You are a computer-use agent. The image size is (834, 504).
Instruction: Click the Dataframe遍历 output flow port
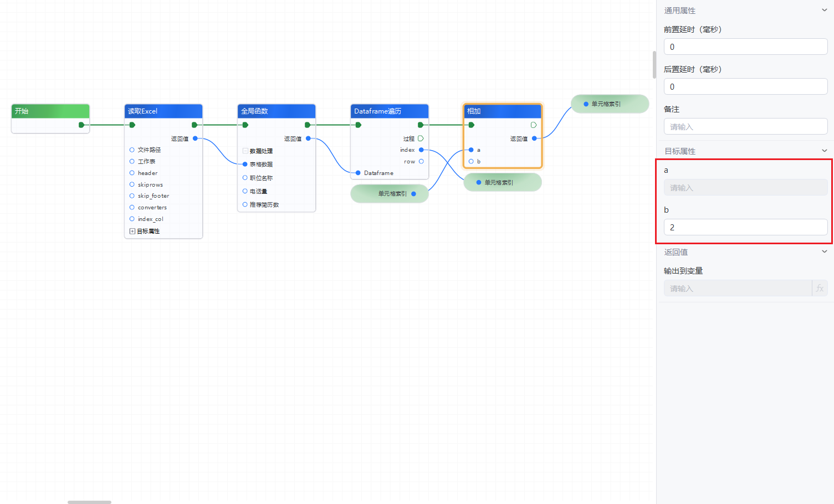coord(421,125)
